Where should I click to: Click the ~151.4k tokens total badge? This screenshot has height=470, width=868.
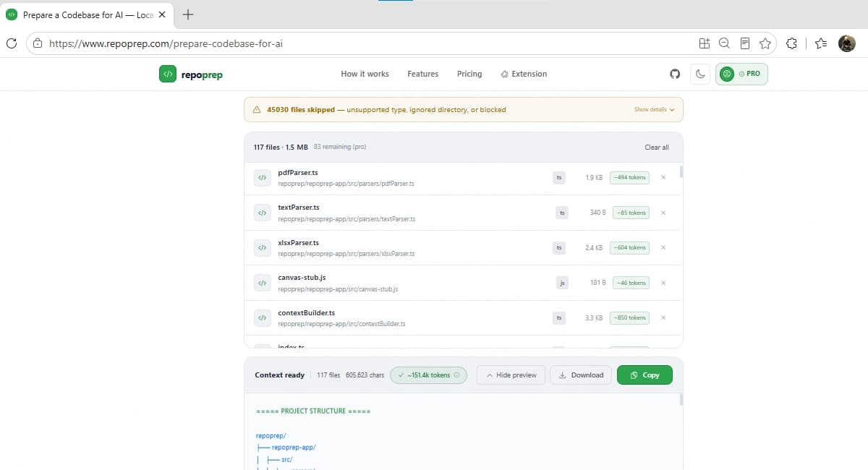[428, 375]
